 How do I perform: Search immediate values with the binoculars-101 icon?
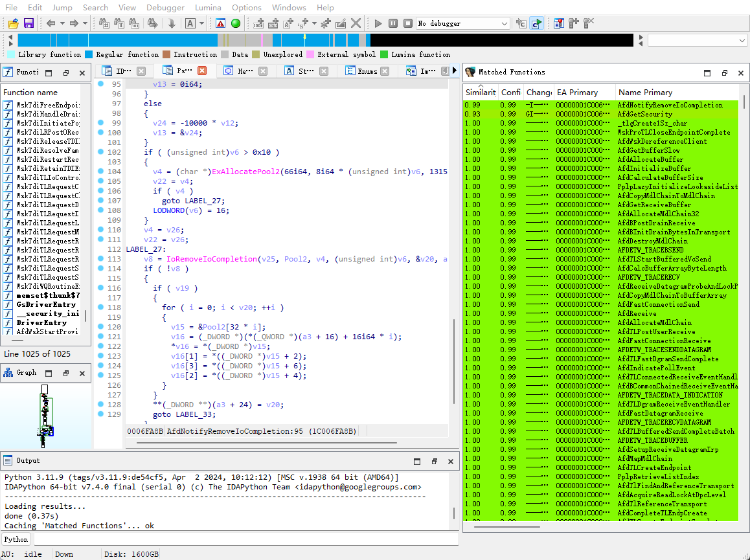click(133, 23)
